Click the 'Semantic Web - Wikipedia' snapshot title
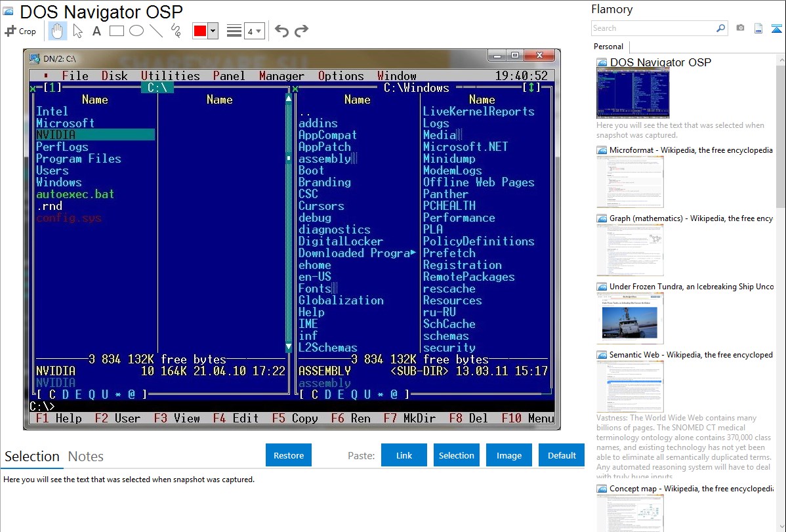Screen dimensions: 786x532 coord(692,355)
